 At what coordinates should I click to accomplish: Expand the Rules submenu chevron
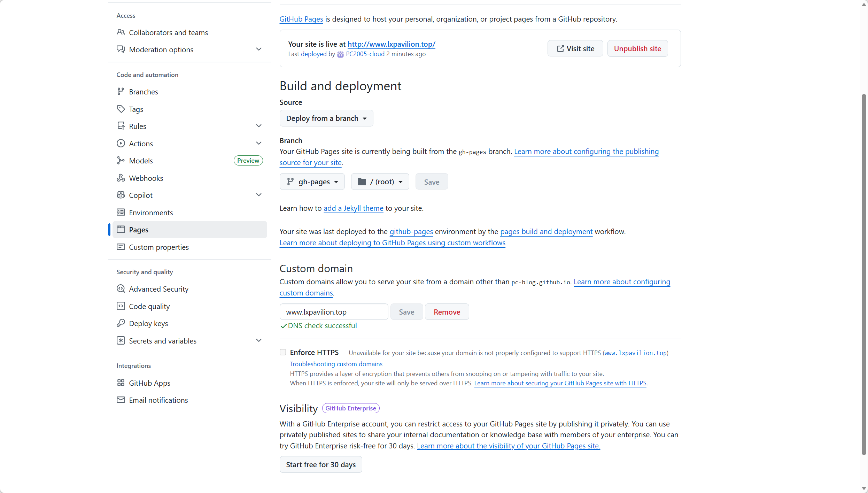click(259, 126)
